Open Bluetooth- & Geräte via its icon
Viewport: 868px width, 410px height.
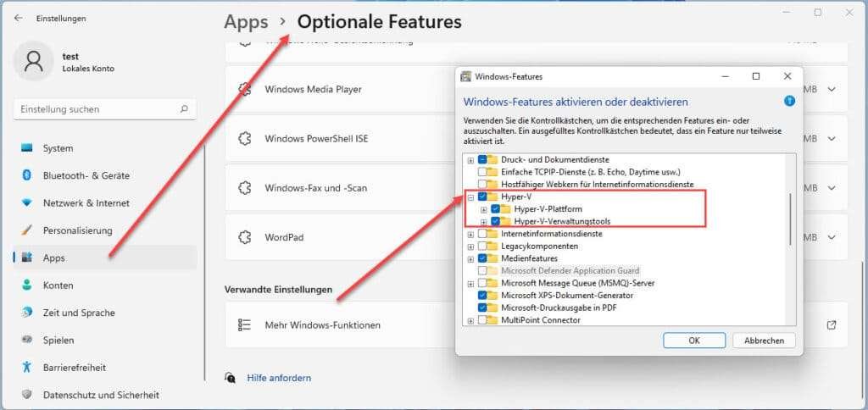pos(27,175)
